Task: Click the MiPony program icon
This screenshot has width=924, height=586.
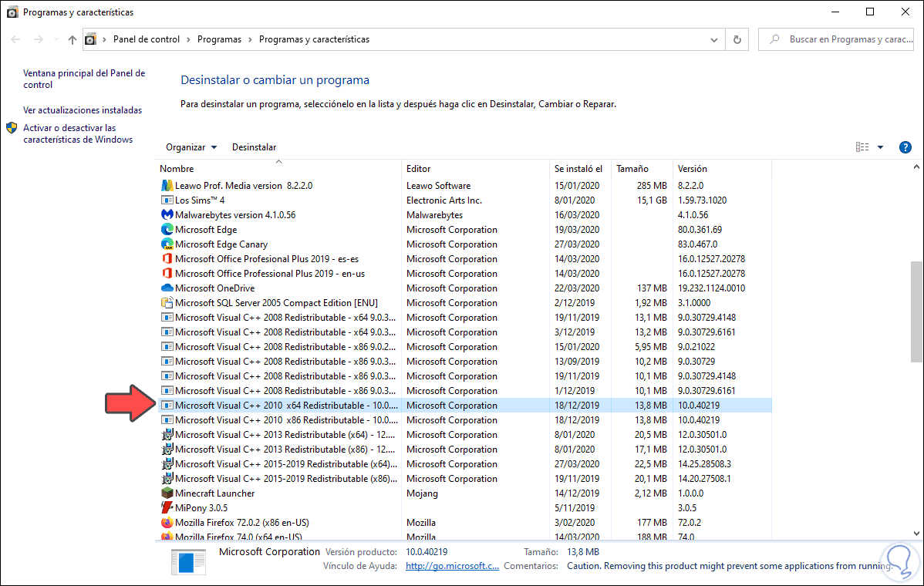Action: click(167, 507)
